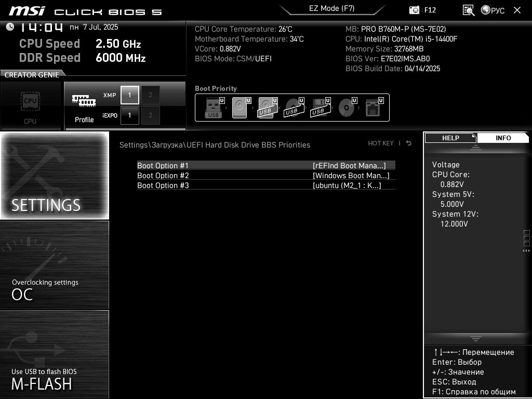Select the hard disk boot priority icon

(241, 108)
